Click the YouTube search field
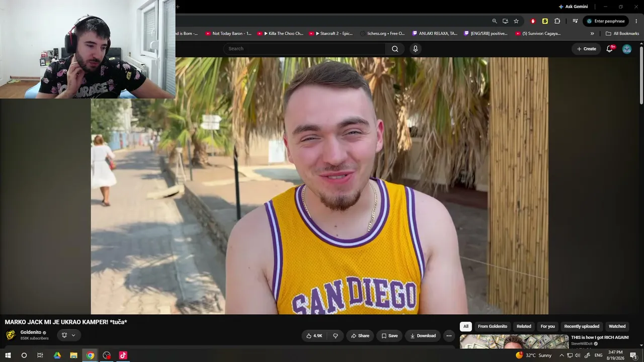 [304, 49]
